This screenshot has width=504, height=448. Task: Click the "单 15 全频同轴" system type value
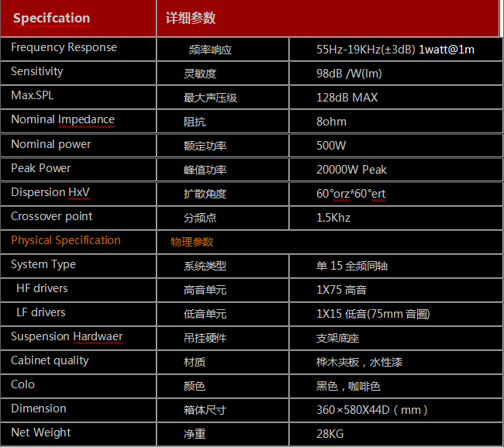pyautogui.click(x=352, y=266)
